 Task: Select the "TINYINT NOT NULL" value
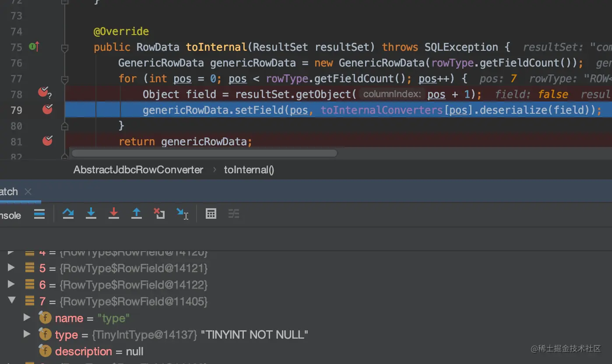coord(254,335)
